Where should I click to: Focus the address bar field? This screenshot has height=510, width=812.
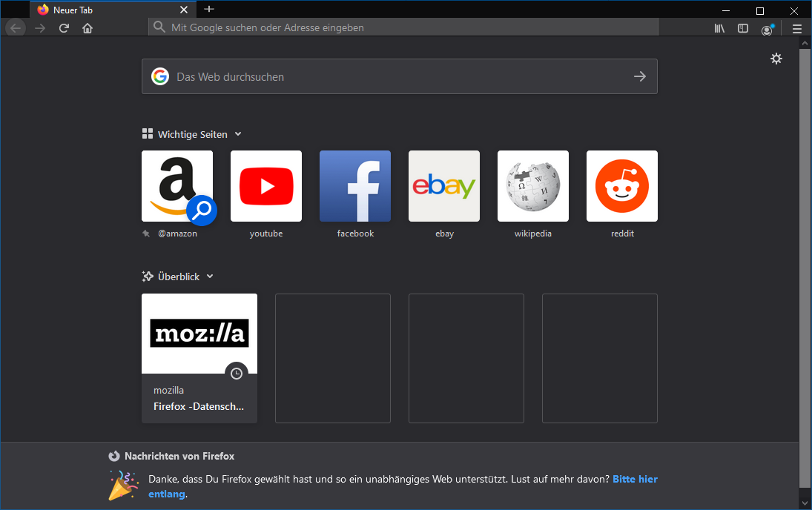pos(403,27)
